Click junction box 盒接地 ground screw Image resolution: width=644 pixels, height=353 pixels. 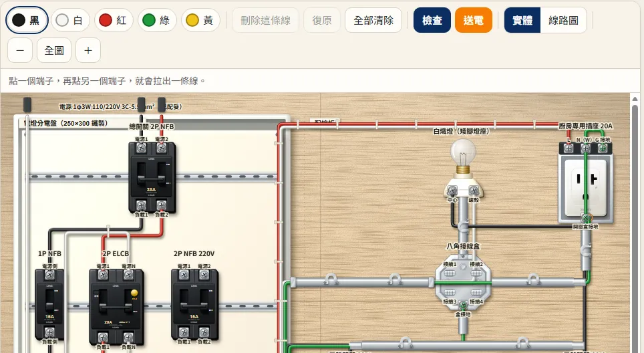[463, 305]
